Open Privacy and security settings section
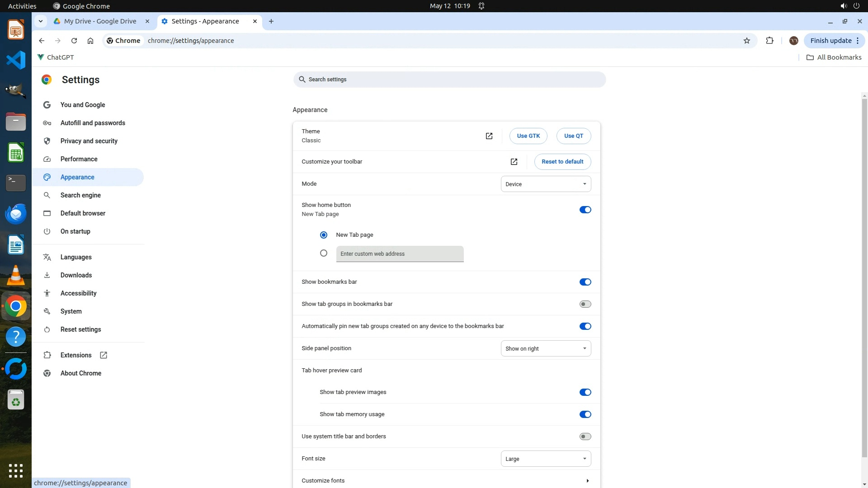The height and width of the screenshot is (488, 868). [89, 141]
